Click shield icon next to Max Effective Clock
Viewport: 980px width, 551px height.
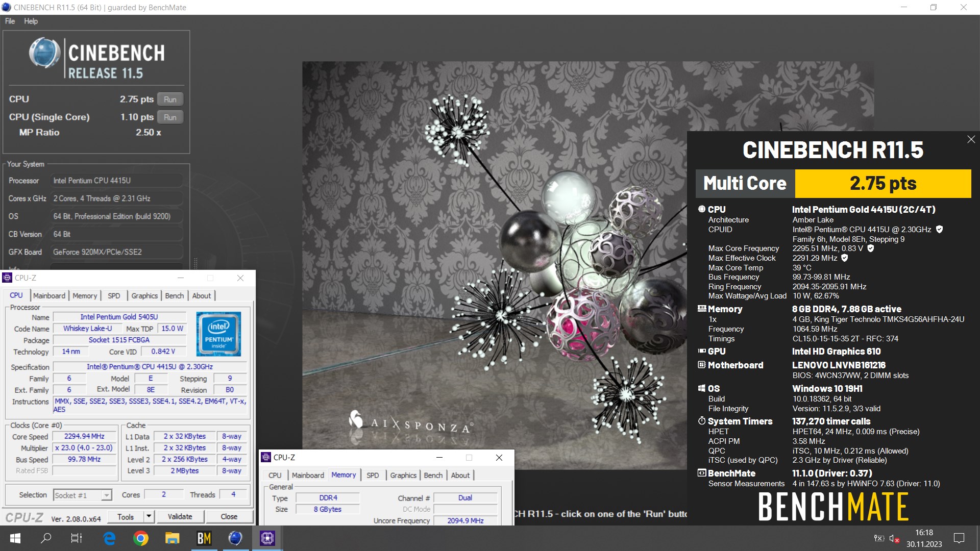point(845,258)
